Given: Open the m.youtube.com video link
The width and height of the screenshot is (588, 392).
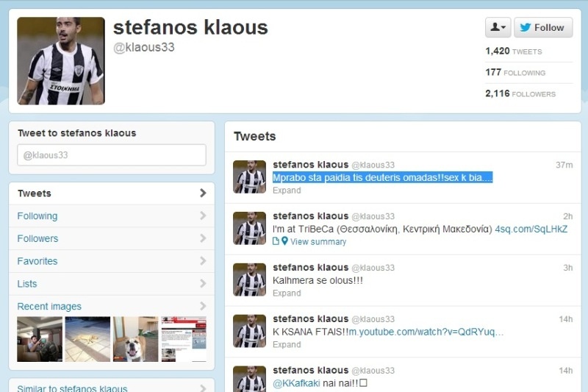Looking at the screenshot, I should [x=426, y=332].
